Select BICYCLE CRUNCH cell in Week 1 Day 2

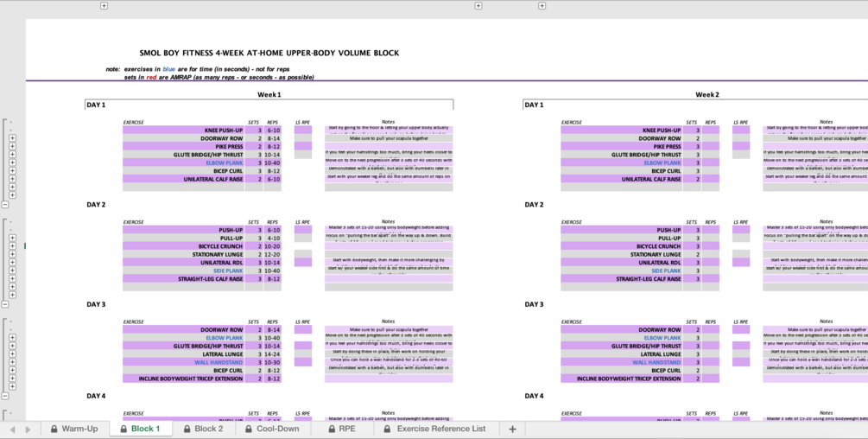183,245
